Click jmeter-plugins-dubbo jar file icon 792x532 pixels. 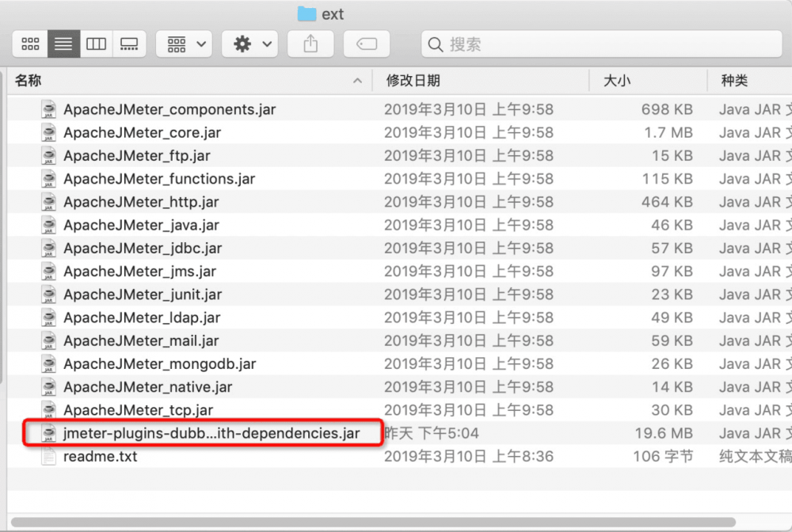[48, 433]
